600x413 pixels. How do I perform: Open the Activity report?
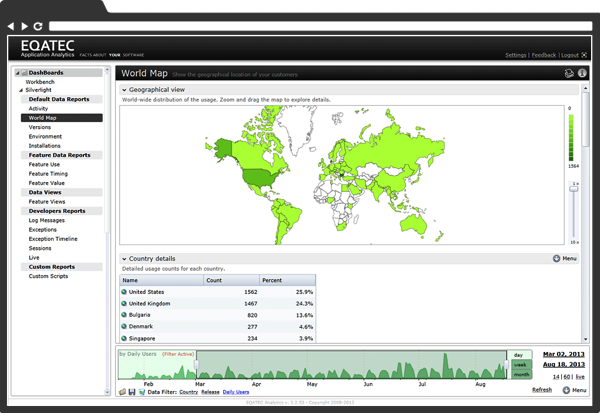pos(38,109)
